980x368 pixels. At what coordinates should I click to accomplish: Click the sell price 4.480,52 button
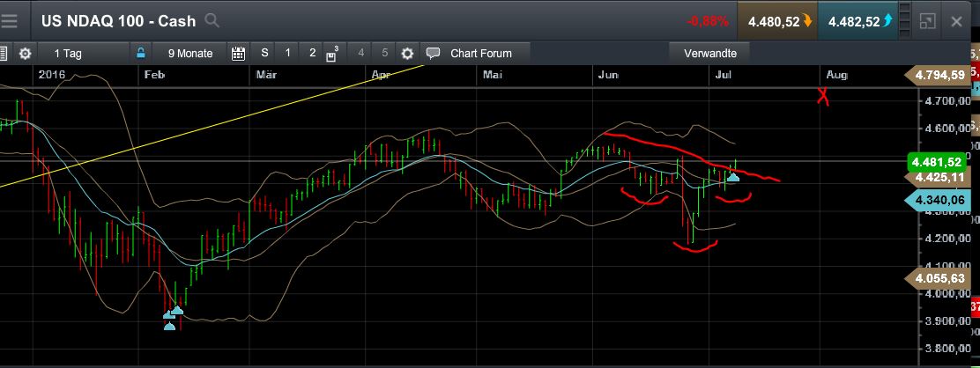777,21
